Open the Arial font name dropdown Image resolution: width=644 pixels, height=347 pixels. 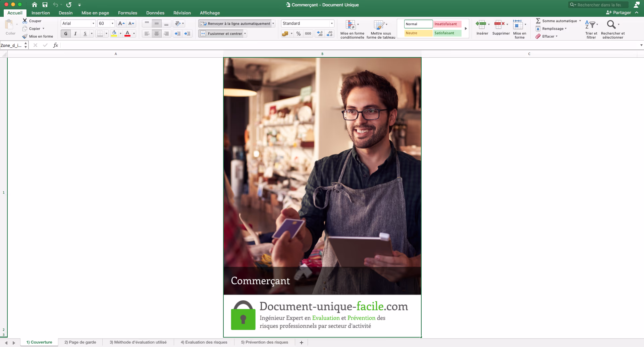pos(93,23)
